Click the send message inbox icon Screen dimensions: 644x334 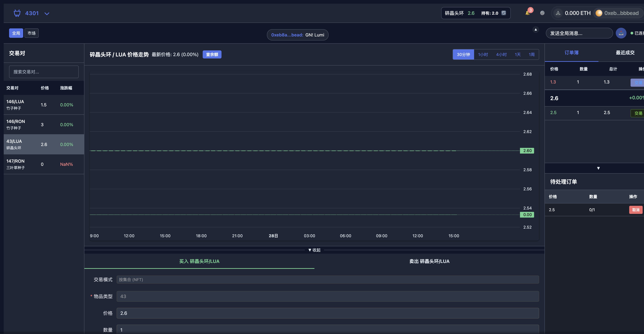pyautogui.click(x=621, y=33)
